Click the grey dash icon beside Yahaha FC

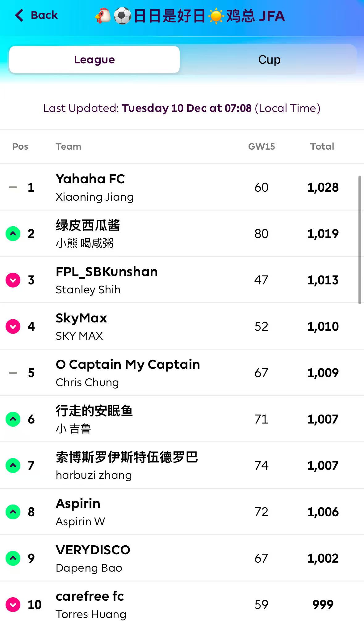13,187
